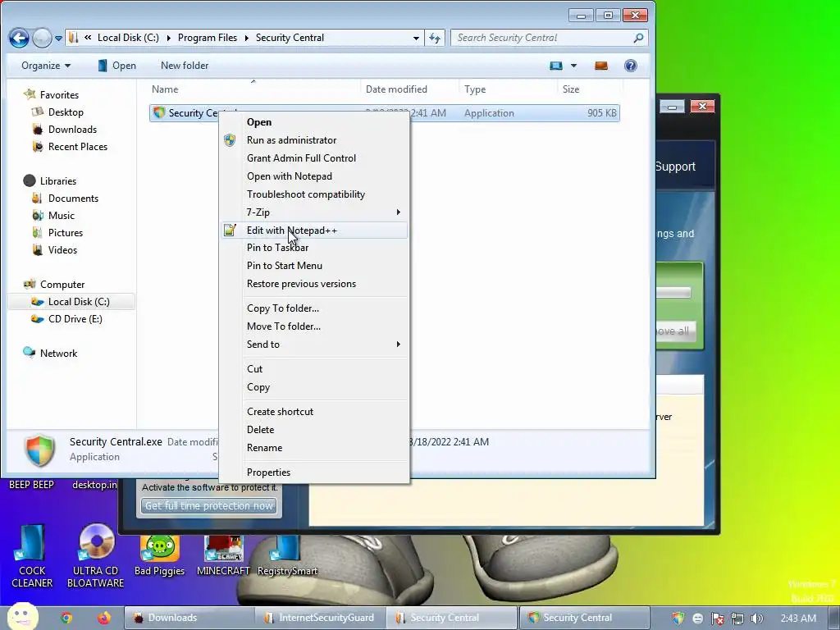
Task: Launch Firefox from the taskbar
Action: click(104, 618)
